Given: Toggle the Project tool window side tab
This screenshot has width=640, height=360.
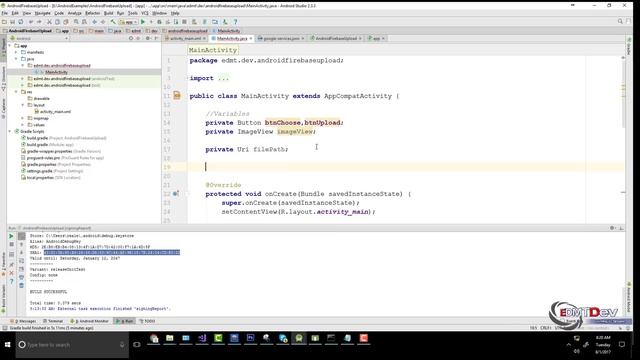Looking at the screenshot, I should coord(3,47).
